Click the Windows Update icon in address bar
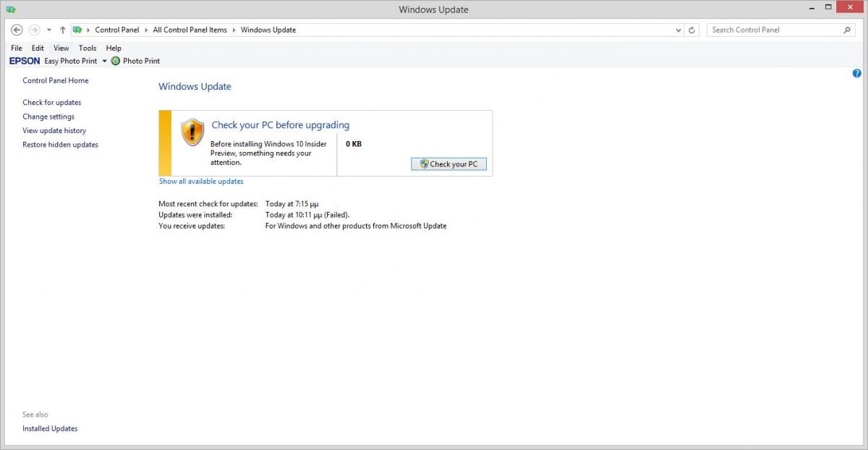 [77, 30]
